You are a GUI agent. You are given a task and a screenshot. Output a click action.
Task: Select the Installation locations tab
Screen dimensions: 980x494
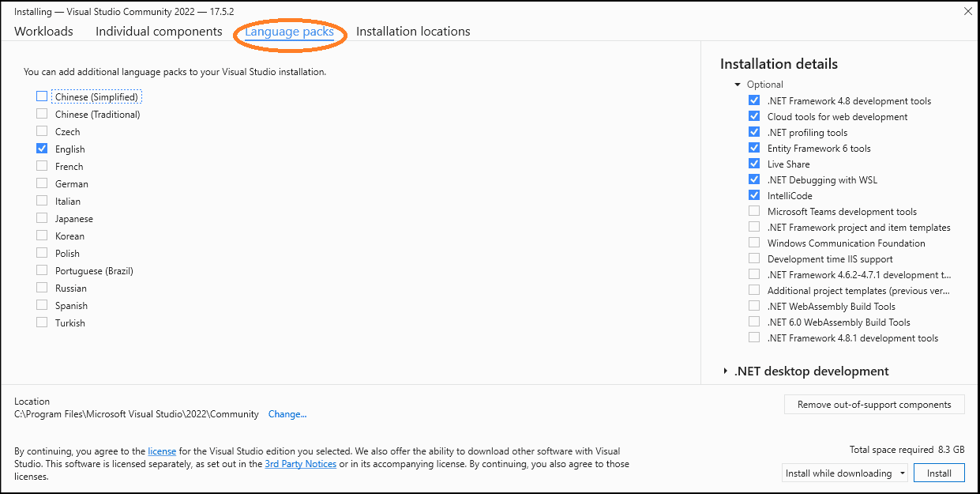point(413,31)
